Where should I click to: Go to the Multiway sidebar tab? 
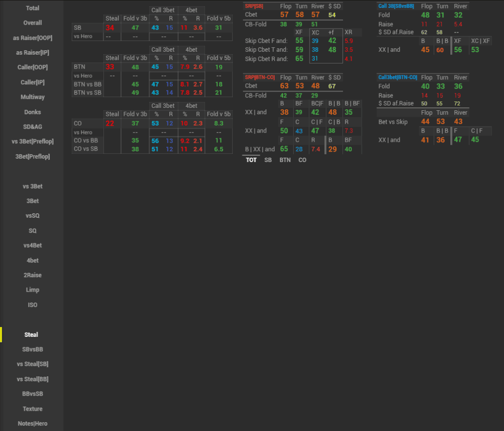(32, 97)
